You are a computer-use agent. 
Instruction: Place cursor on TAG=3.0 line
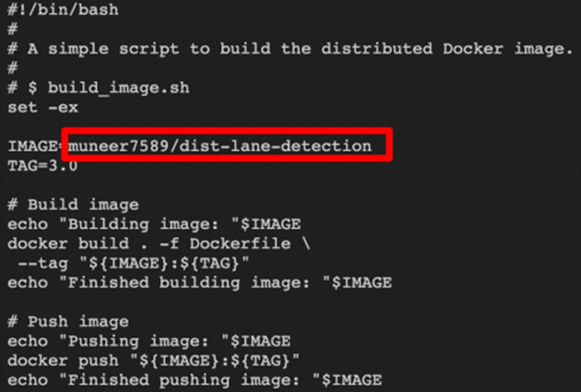pos(43,165)
